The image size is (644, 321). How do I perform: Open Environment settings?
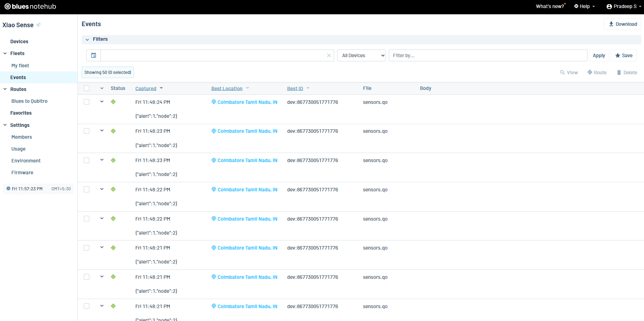[26, 161]
